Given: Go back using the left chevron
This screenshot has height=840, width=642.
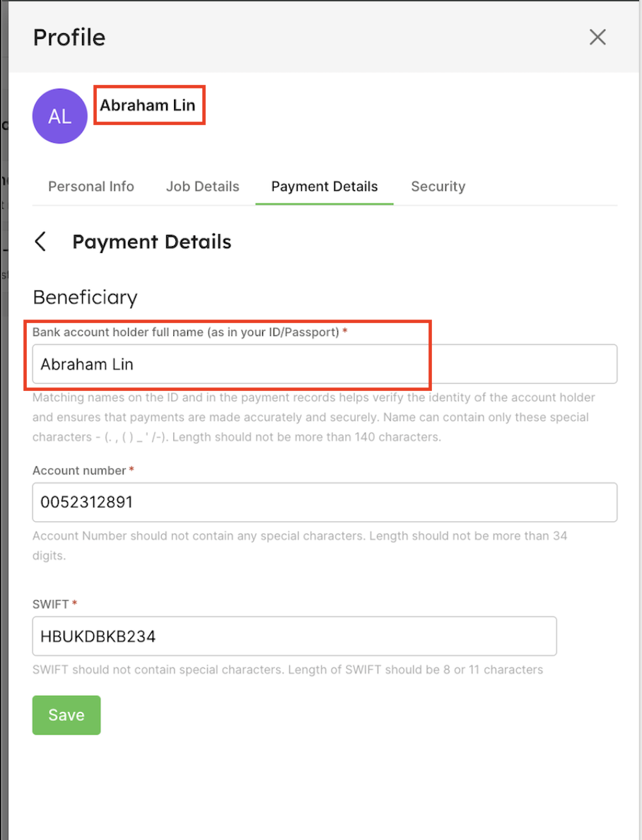Looking at the screenshot, I should coord(41,242).
